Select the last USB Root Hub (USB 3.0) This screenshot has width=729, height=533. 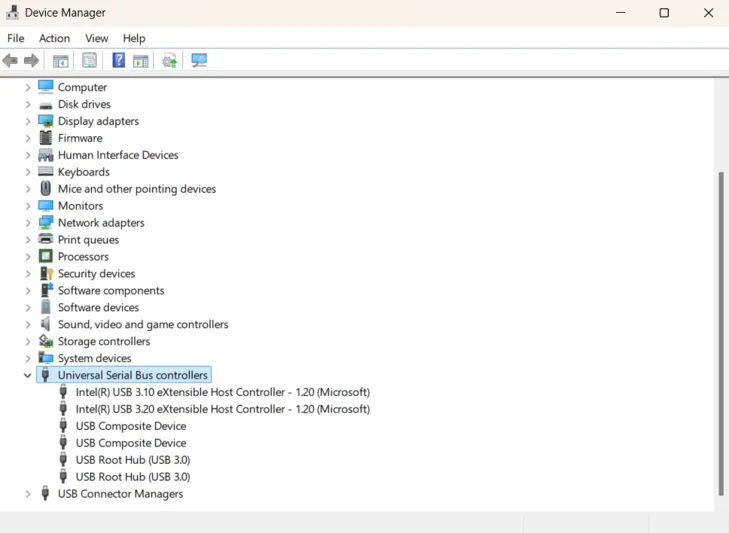tap(133, 477)
